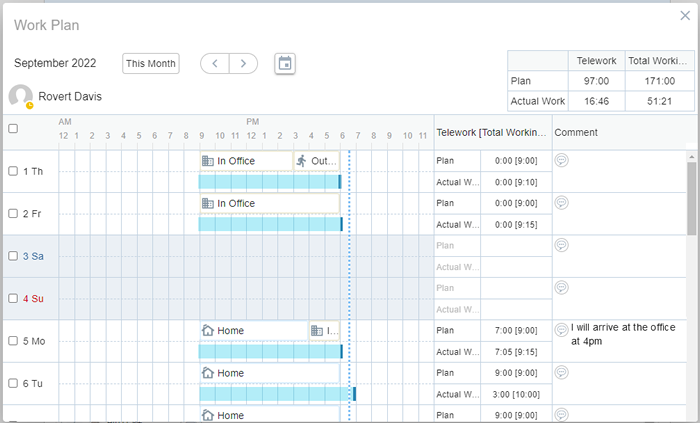700x423 pixels.
Task: Click 6 Tu actual value 3:00 [10:00]
Action: [516, 394]
